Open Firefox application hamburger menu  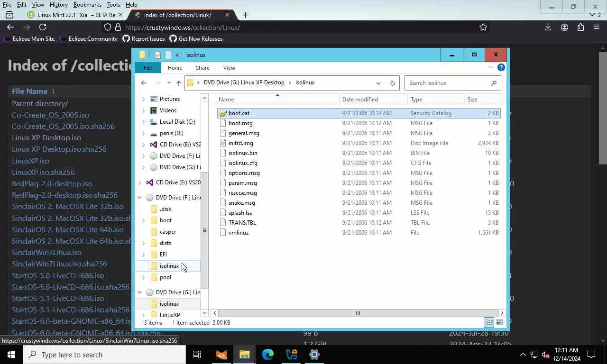(x=597, y=27)
